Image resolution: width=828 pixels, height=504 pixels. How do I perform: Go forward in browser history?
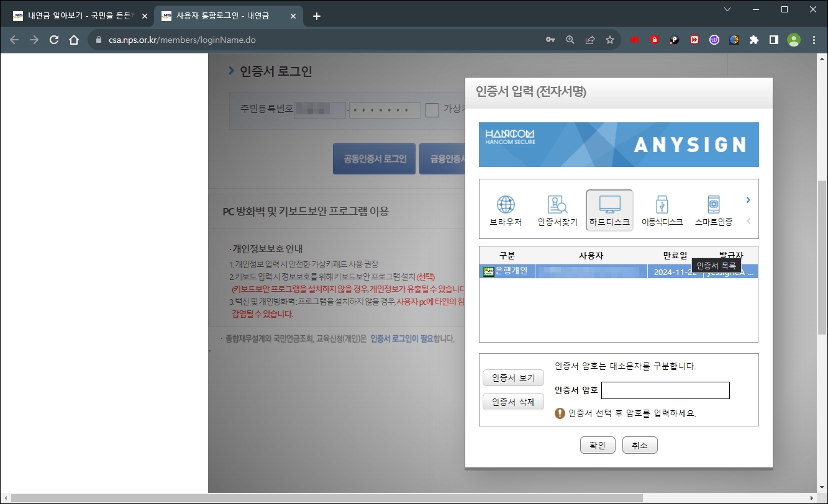[x=34, y=40]
